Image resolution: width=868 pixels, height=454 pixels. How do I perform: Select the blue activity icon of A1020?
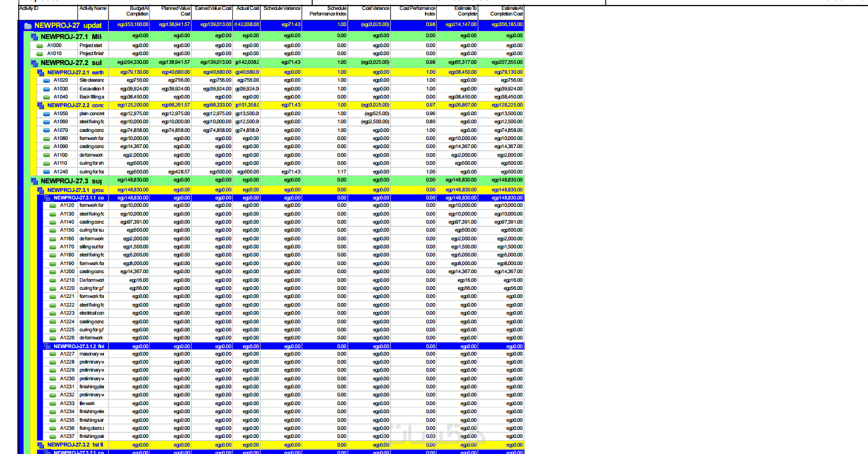pyautogui.click(x=46, y=81)
